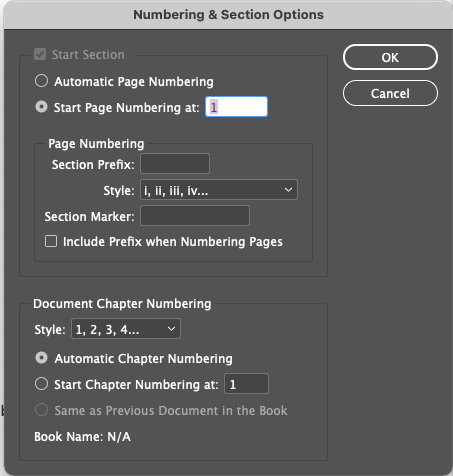453x476 pixels.
Task: Select Automatic Page Numbering radio button
Action: [42, 81]
